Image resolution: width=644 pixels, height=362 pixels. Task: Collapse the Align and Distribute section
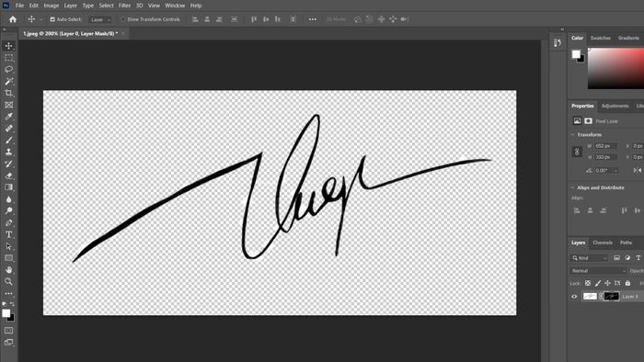click(573, 187)
